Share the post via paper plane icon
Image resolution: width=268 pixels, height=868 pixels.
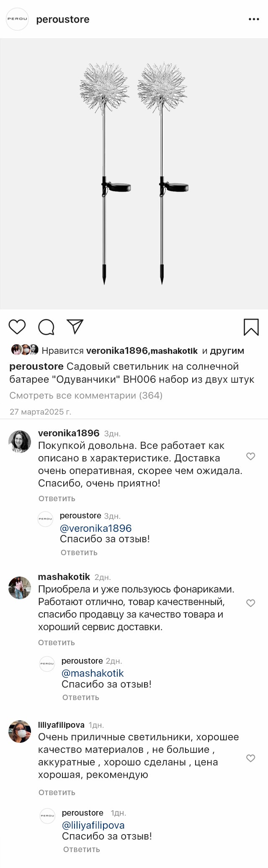click(75, 327)
